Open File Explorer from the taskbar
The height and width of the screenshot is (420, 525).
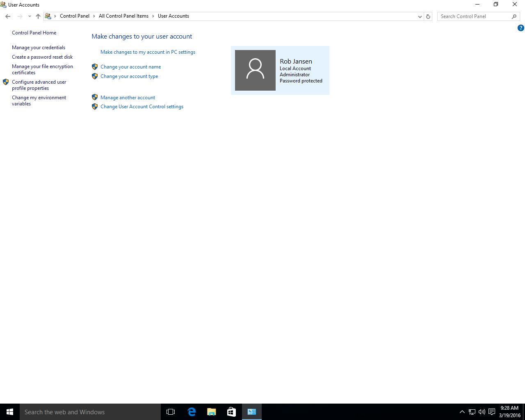click(211, 412)
